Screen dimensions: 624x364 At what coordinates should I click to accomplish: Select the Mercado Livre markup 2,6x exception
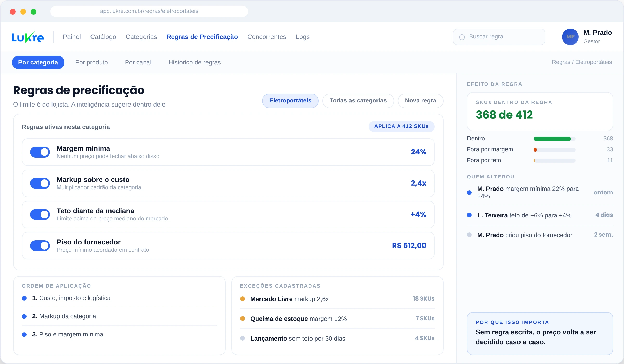[337, 299]
